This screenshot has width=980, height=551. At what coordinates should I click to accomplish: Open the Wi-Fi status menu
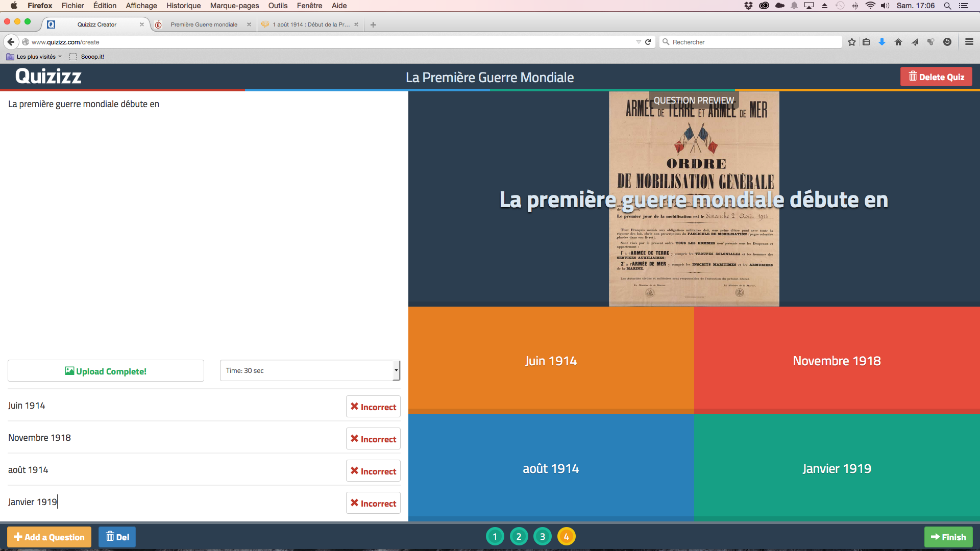[870, 6]
